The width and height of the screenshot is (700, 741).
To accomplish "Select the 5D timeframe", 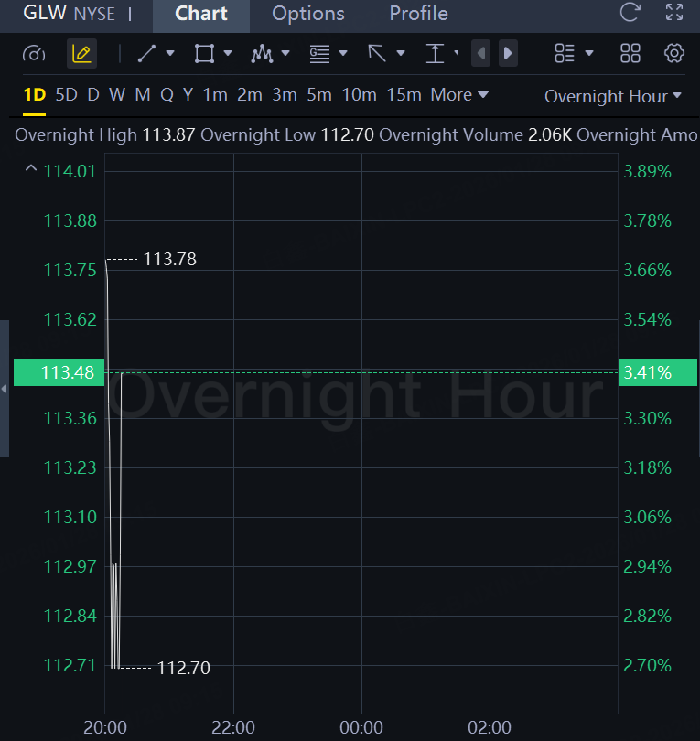I will (66, 94).
